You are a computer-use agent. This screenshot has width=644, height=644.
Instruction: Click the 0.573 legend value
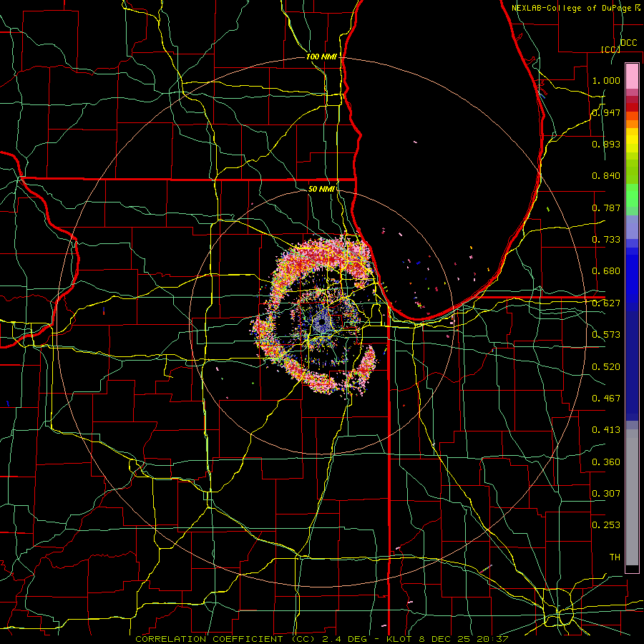[x=606, y=335]
